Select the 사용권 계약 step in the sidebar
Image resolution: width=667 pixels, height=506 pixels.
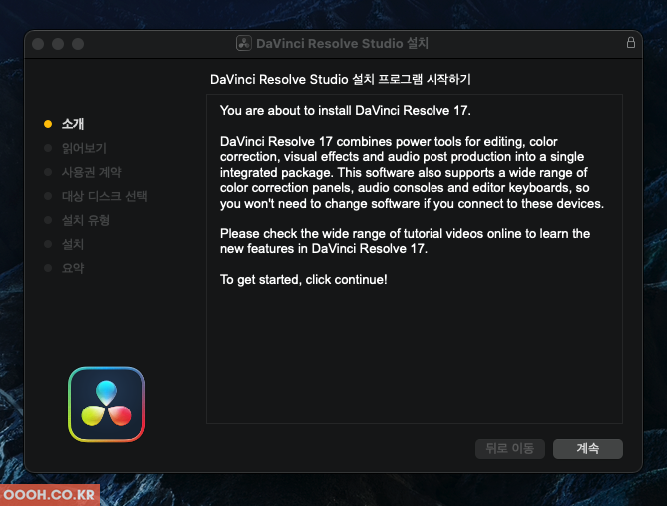click(91, 172)
